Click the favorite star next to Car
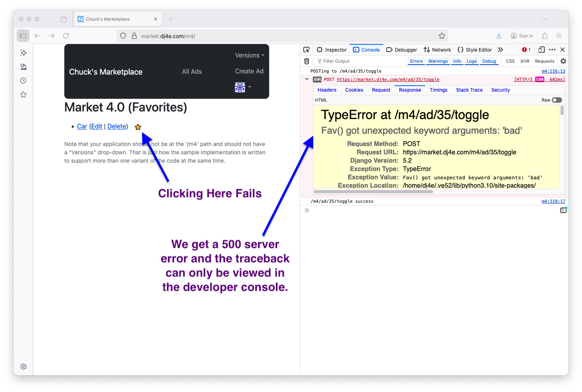Image resolution: width=582 pixels, height=392 pixels. (x=138, y=127)
